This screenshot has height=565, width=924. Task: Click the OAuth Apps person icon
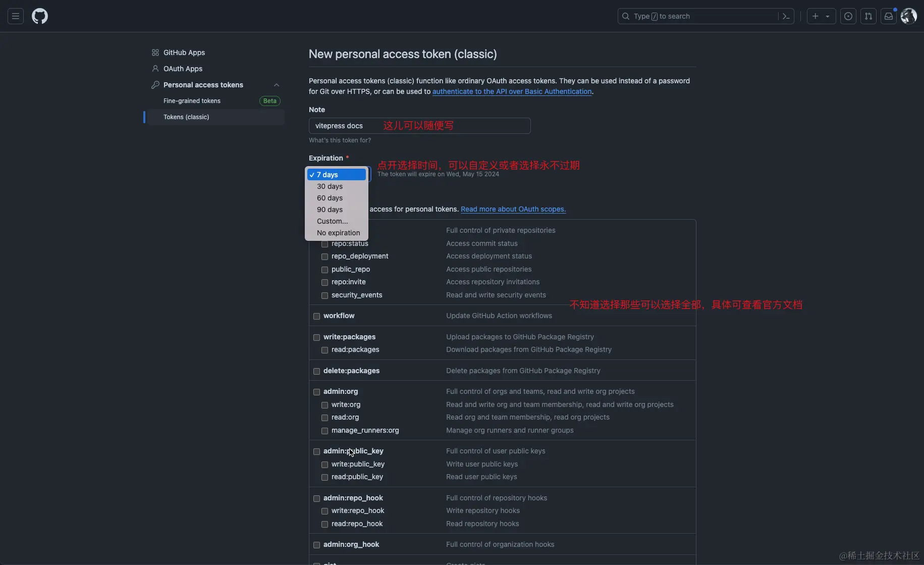click(x=155, y=69)
